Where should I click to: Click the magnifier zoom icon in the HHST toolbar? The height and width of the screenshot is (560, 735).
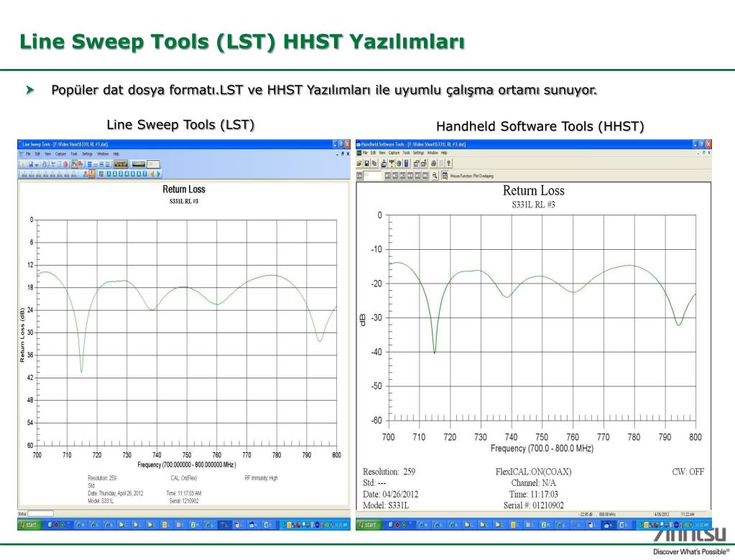pyautogui.click(x=435, y=175)
